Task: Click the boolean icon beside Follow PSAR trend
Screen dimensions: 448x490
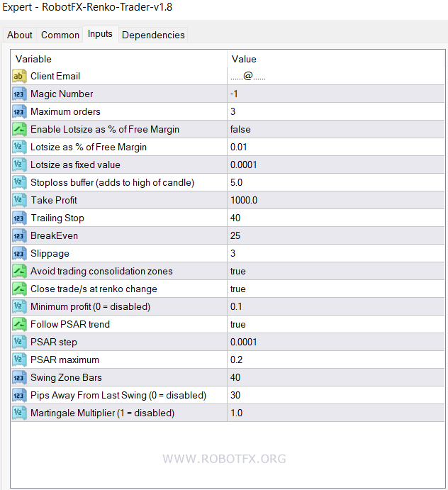Action: coord(19,324)
